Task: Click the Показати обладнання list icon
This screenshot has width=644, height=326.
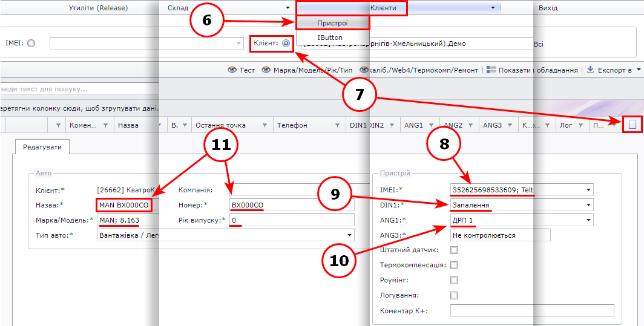Action: click(491, 70)
